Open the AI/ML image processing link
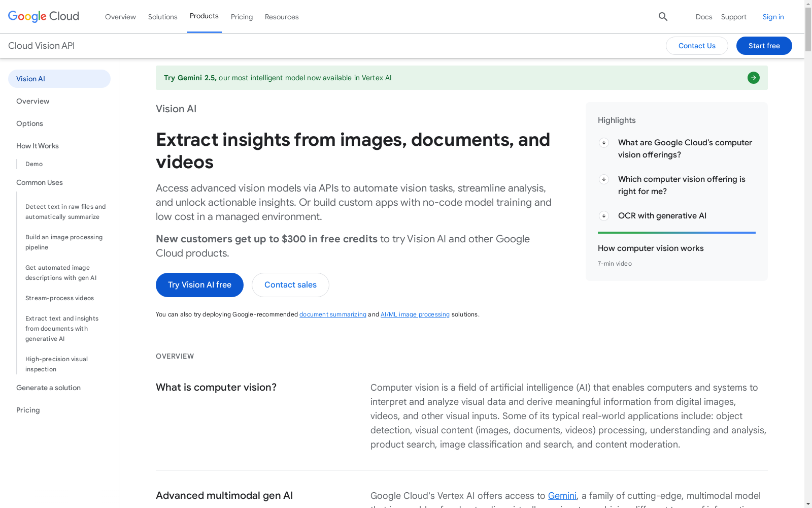 pos(415,314)
